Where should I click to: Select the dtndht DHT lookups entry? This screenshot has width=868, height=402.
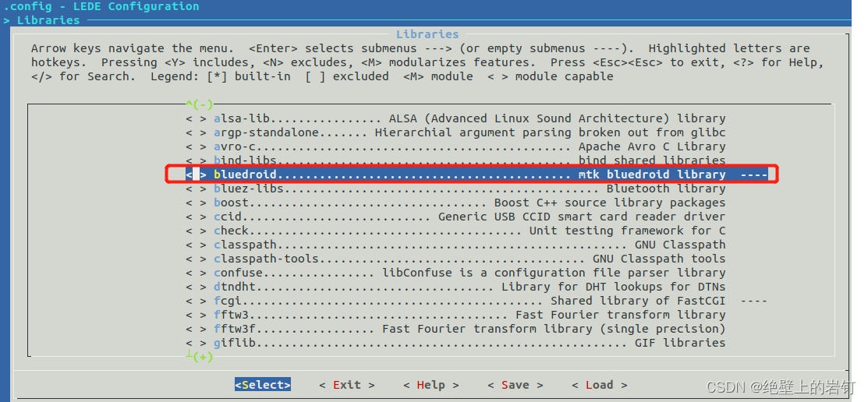[455, 287]
